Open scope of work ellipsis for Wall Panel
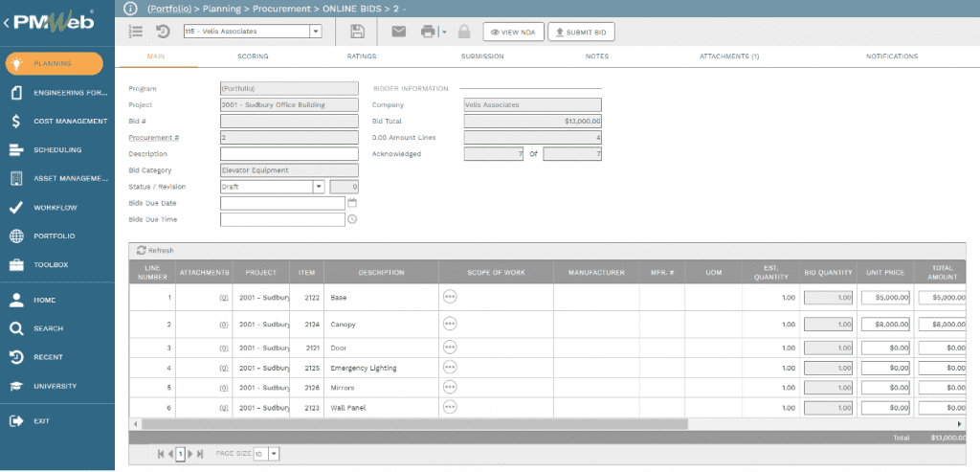The height and width of the screenshot is (472, 980). (x=450, y=407)
